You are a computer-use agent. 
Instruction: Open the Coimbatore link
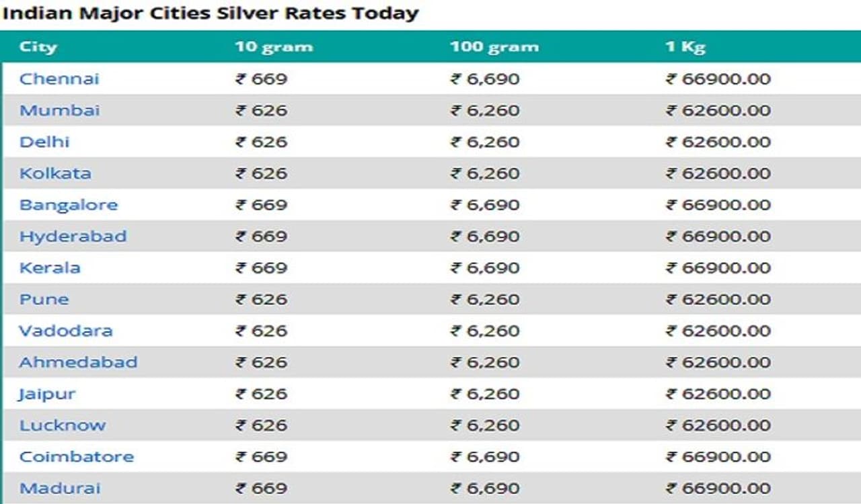click(76, 457)
